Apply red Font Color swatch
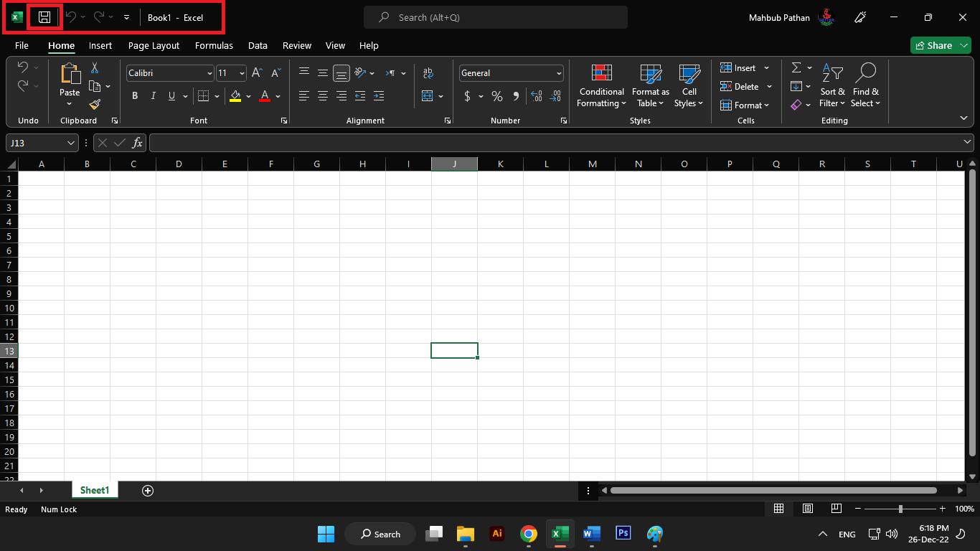The width and height of the screenshot is (980, 551). (265, 96)
